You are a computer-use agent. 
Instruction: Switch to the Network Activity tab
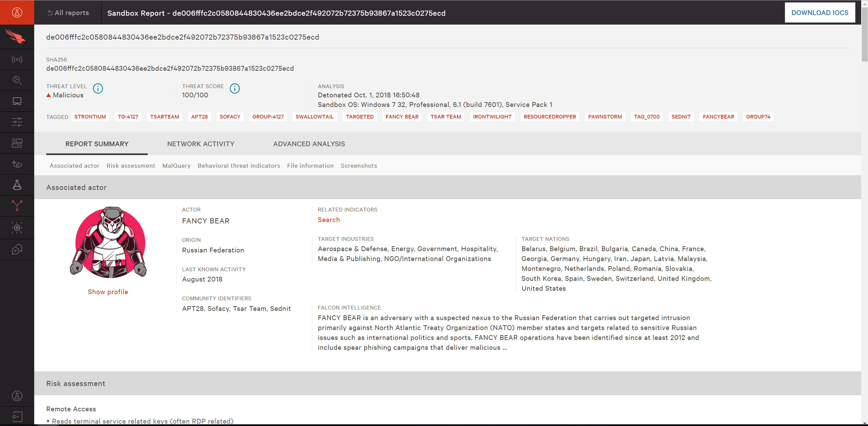click(x=201, y=144)
